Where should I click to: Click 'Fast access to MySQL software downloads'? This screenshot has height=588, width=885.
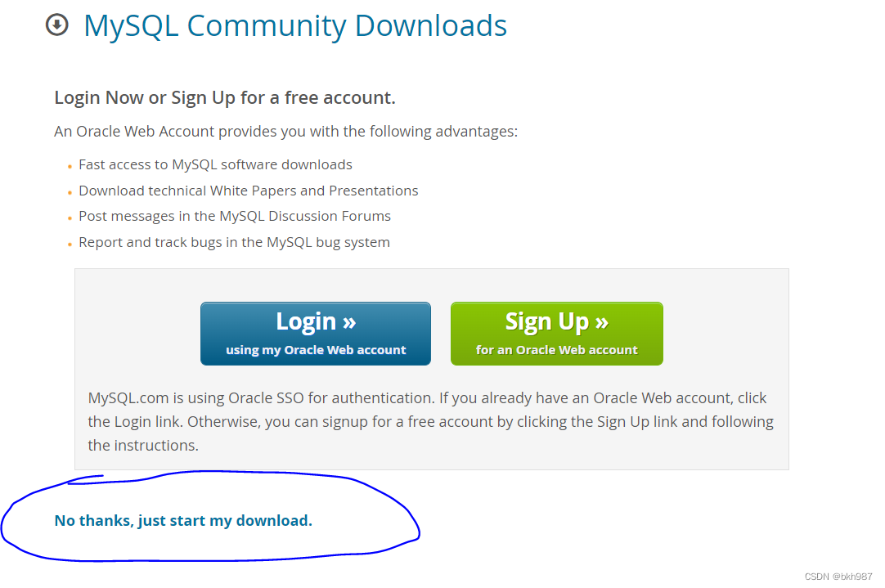(215, 164)
